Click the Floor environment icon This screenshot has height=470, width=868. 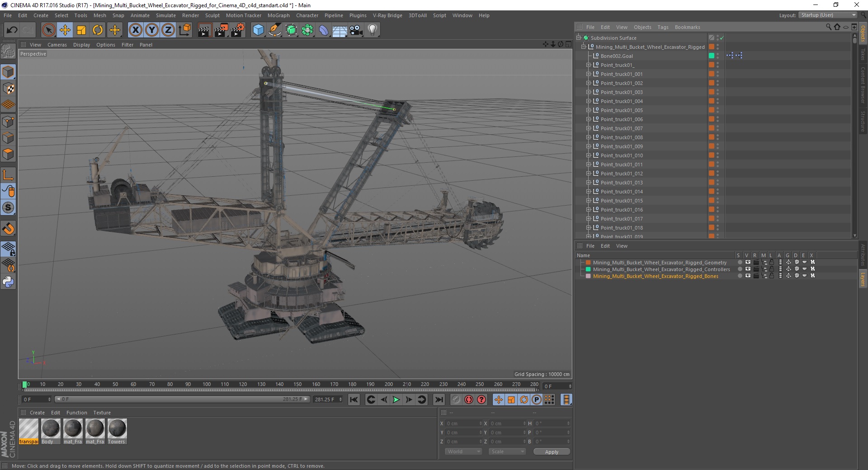click(340, 30)
